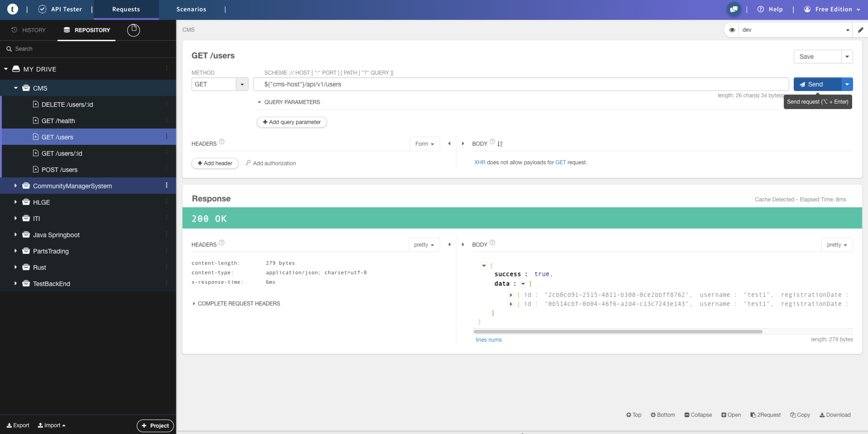Open Save dropdown arrow

point(847,57)
